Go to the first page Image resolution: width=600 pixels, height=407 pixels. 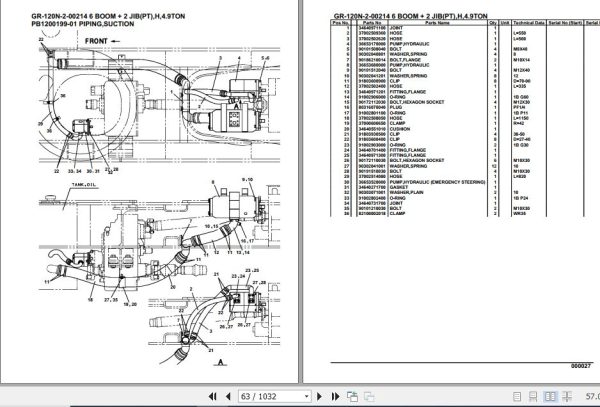(213, 397)
